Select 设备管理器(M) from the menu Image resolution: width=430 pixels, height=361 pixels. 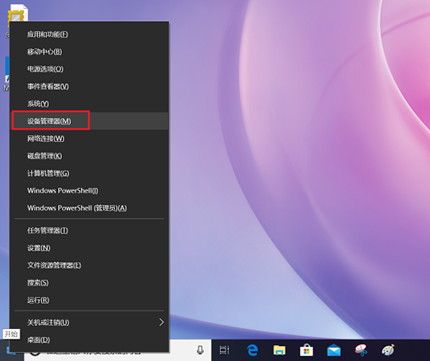(x=90, y=121)
